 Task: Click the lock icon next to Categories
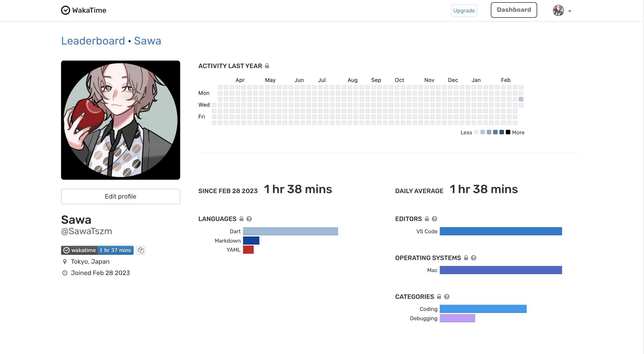(x=439, y=297)
